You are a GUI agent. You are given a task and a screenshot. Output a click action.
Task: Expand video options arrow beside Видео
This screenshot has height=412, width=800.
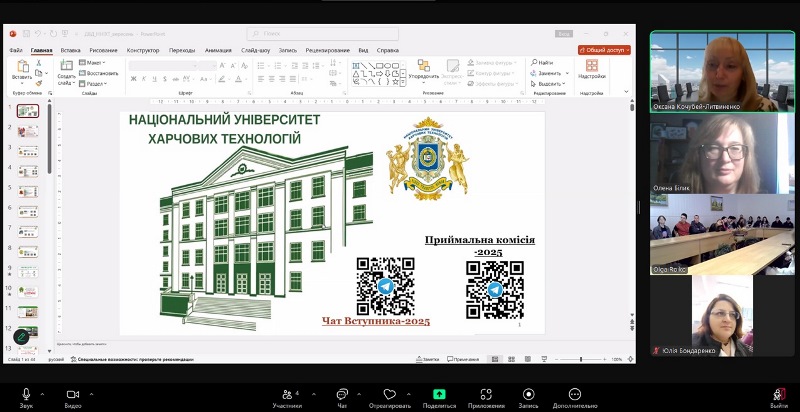point(92,394)
